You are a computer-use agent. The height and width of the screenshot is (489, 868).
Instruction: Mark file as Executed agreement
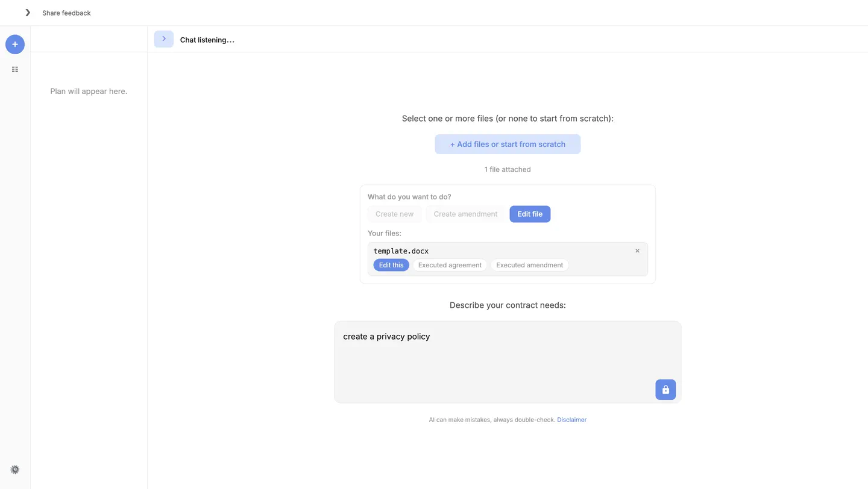450,265
